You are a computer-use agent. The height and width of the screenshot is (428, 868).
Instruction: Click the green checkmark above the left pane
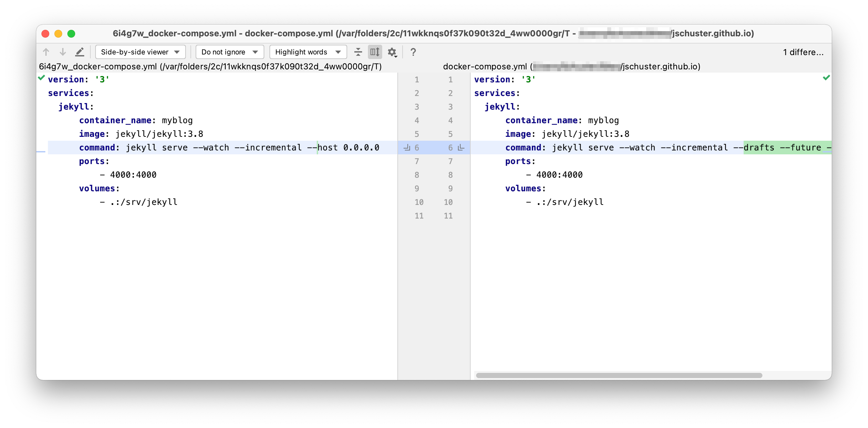tap(41, 78)
